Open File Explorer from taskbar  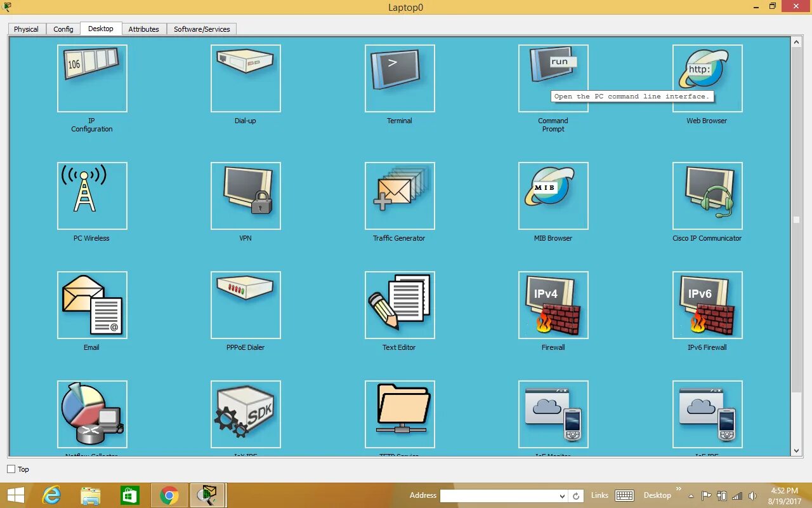tap(91, 495)
